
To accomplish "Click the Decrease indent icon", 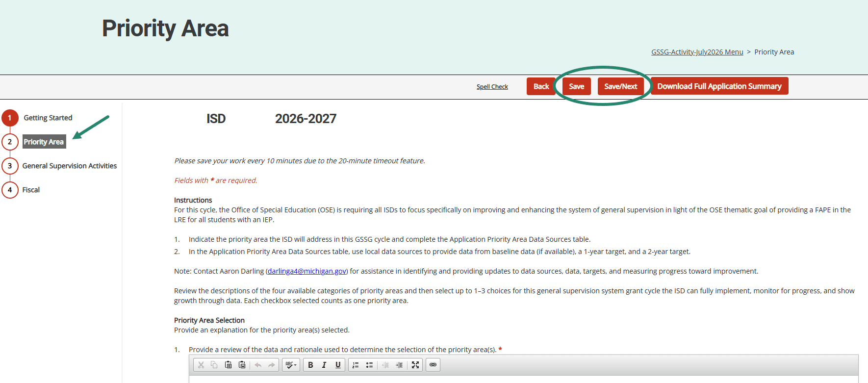I will pyautogui.click(x=385, y=365).
